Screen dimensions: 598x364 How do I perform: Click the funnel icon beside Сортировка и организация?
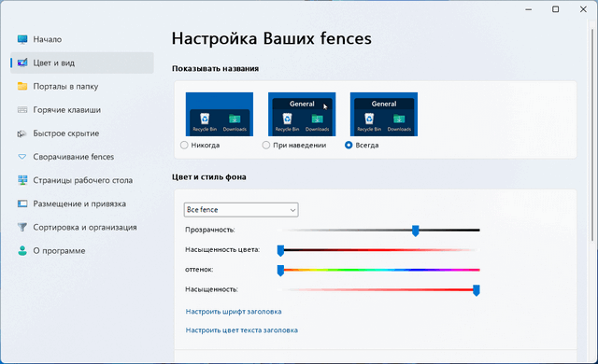(x=22, y=228)
